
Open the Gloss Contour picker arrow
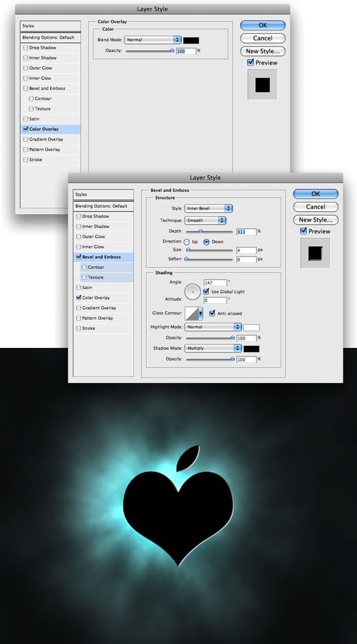pyautogui.click(x=201, y=313)
